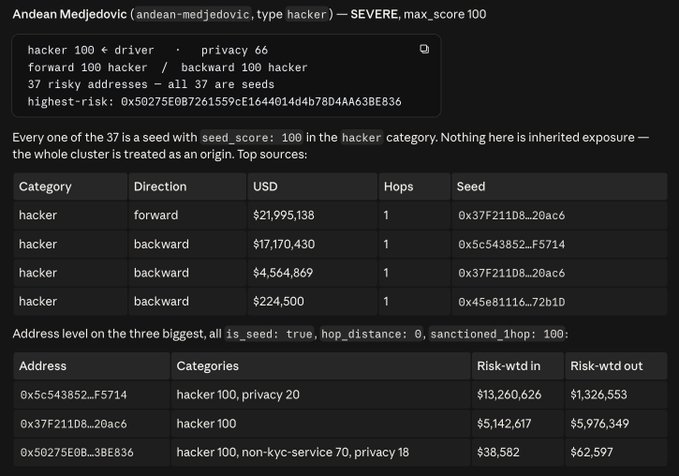Click the $5,976,349 risk-weighted out value
This screenshot has width=679, height=476.
[x=599, y=423]
